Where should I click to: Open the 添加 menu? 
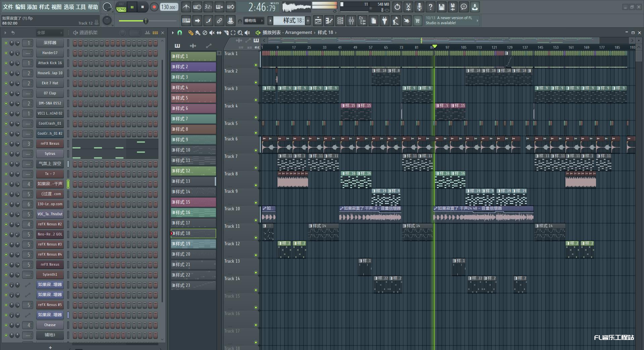click(32, 7)
